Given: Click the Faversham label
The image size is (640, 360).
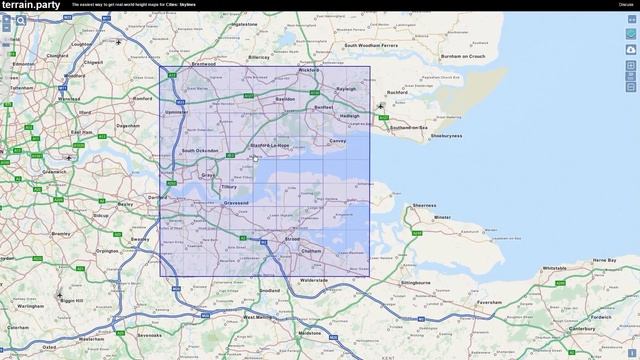Looking at the screenshot, I should [489, 302].
